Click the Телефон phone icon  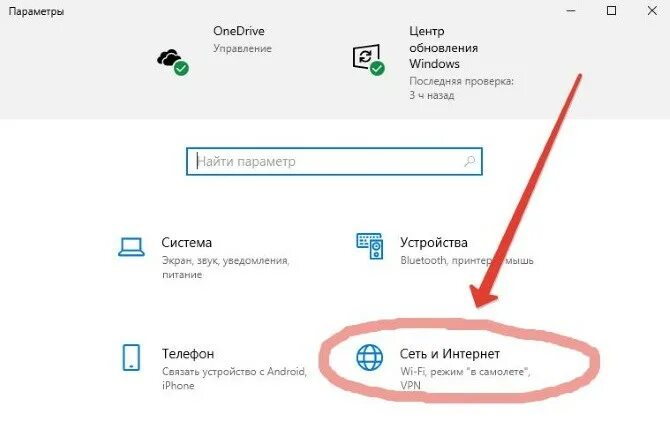(131, 358)
